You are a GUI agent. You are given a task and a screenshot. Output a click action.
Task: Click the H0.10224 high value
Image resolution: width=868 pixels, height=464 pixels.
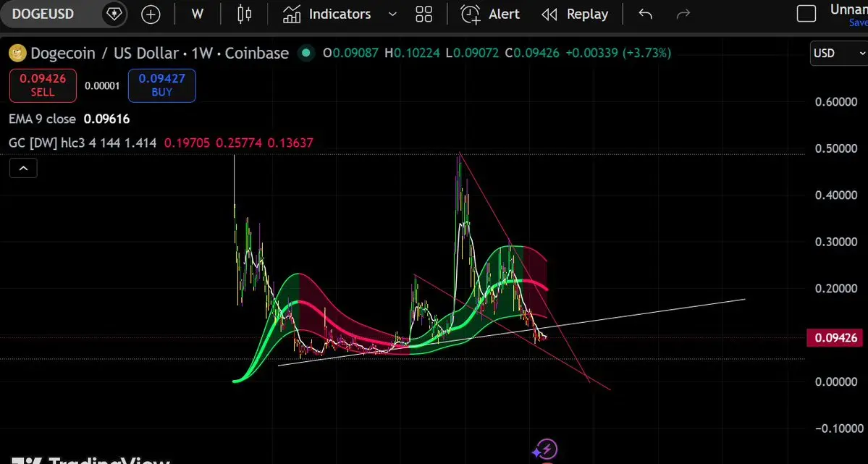413,53
